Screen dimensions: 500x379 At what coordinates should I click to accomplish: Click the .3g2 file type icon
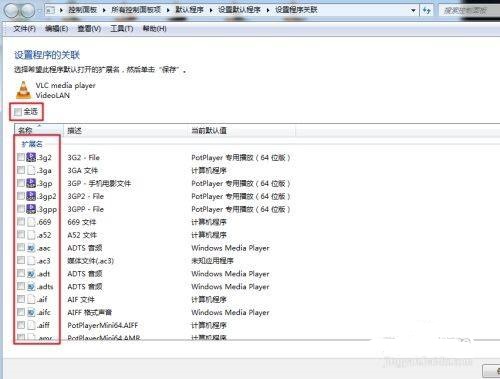pyautogui.click(x=31, y=157)
